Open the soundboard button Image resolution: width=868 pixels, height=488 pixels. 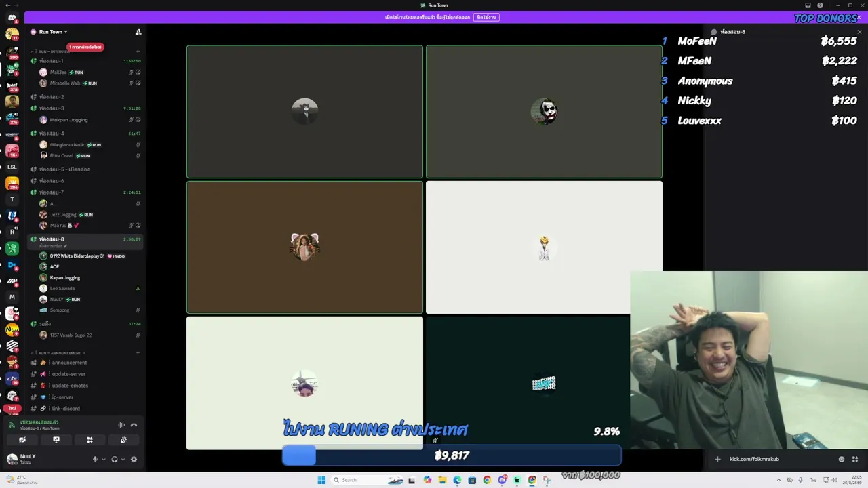(123, 440)
